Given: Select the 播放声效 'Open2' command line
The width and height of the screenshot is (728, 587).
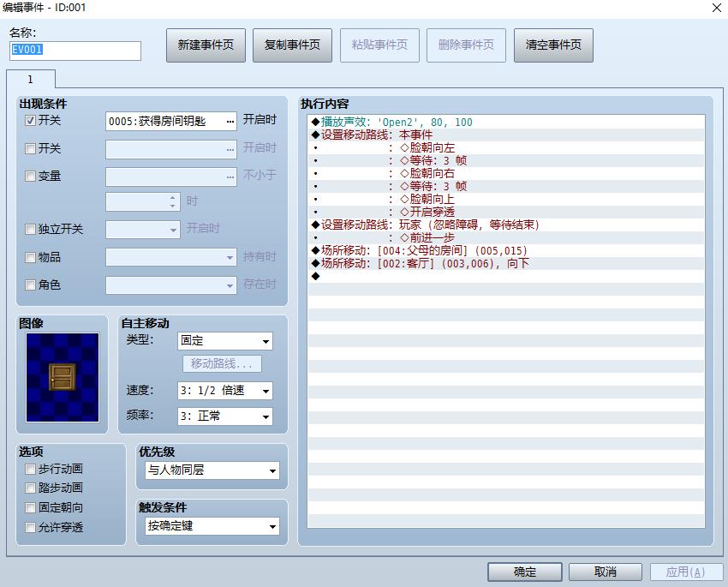Looking at the screenshot, I should [506, 123].
